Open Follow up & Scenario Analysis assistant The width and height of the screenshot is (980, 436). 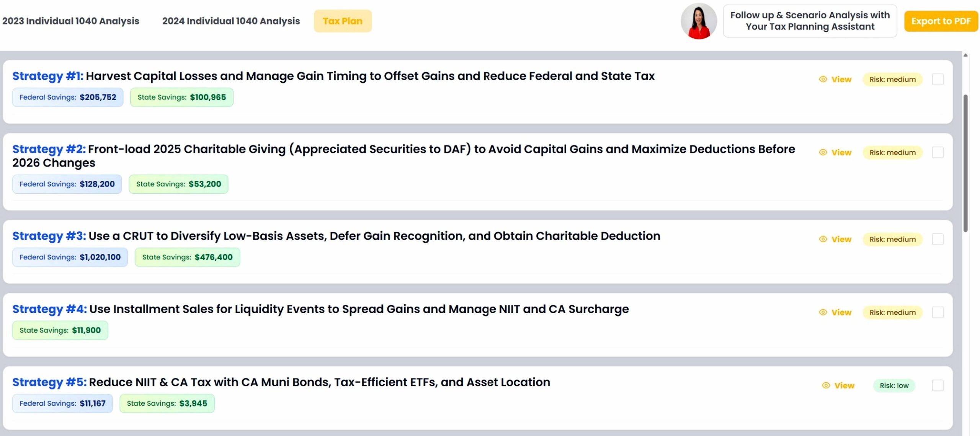pyautogui.click(x=810, y=21)
